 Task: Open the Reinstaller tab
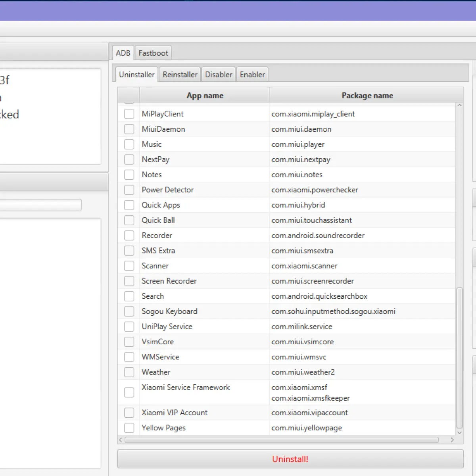pos(180,75)
